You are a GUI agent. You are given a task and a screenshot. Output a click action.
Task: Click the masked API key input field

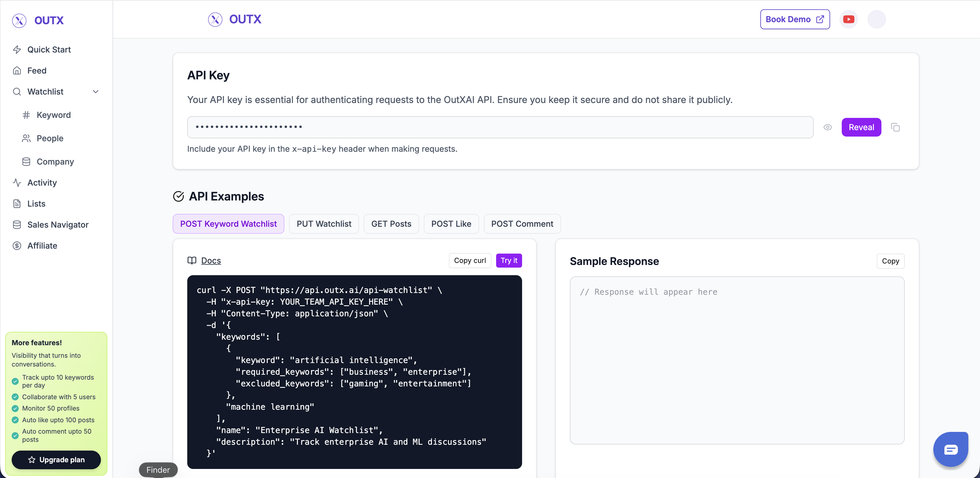pyautogui.click(x=495, y=127)
